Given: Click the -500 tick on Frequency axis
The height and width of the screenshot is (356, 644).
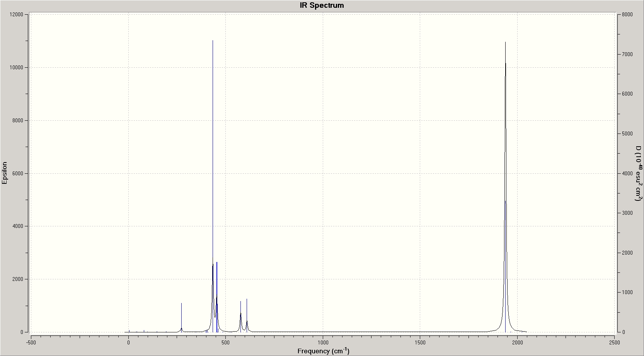Looking at the screenshot, I should point(31,342).
